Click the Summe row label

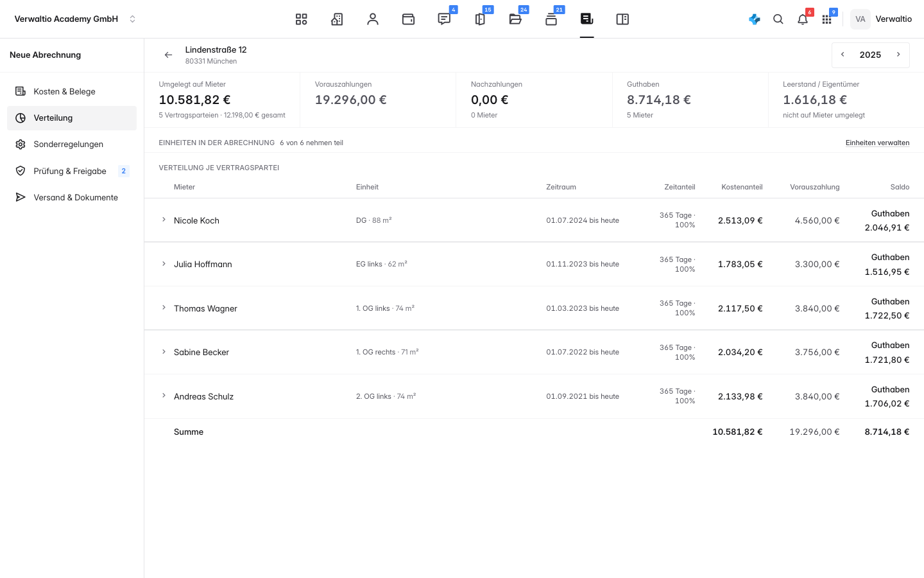point(189,432)
